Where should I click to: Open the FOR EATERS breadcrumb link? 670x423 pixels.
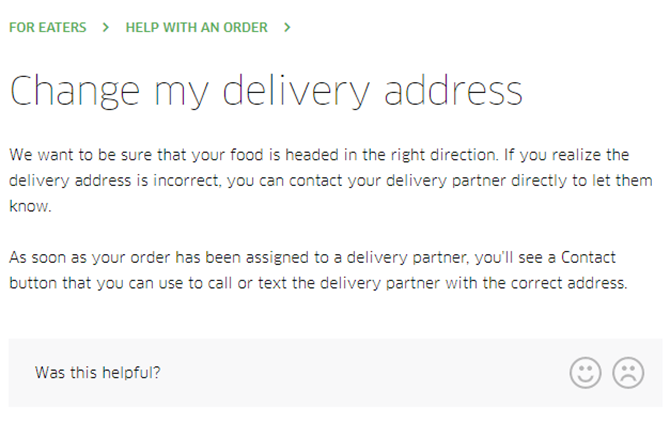[48, 27]
